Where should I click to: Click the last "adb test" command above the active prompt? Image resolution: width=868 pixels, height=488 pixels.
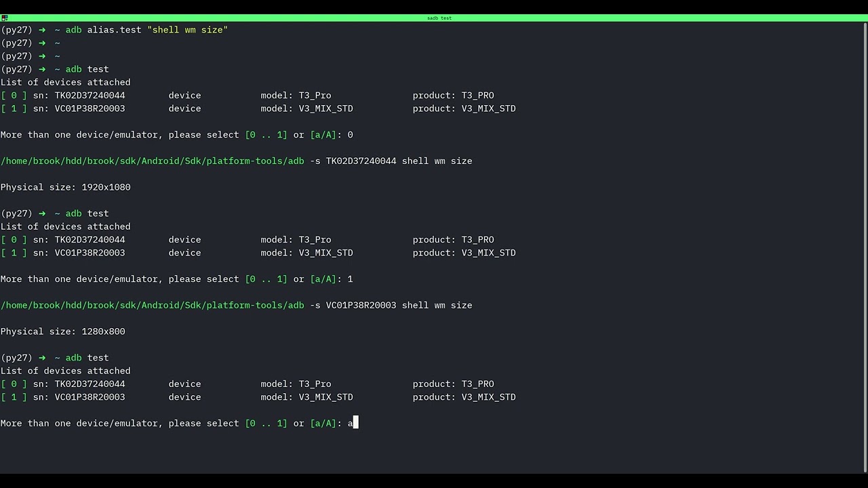click(x=87, y=358)
